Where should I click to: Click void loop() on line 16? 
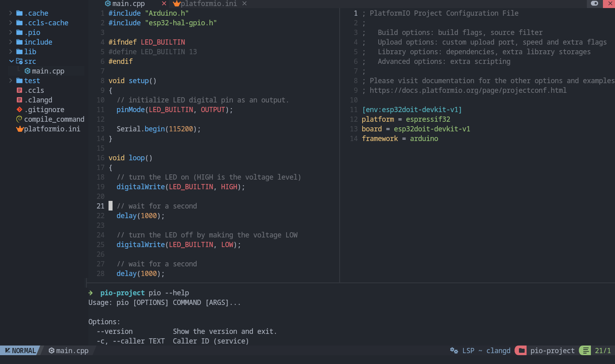131,158
